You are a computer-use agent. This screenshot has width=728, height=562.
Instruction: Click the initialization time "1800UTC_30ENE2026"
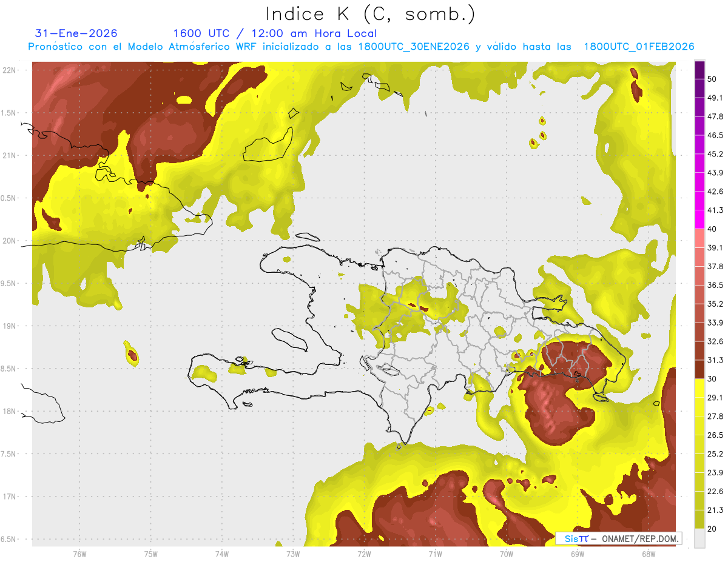(414, 47)
